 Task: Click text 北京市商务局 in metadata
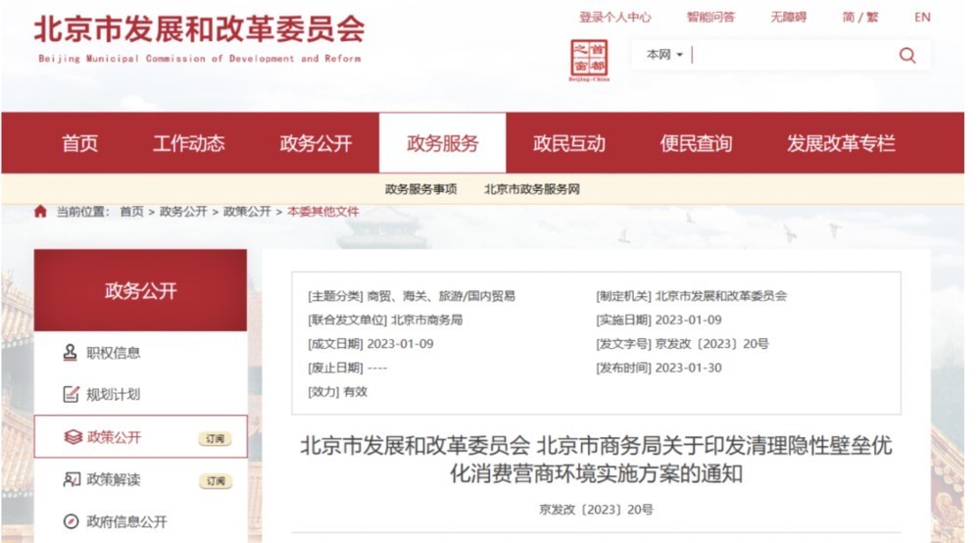(x=426, y=320)
